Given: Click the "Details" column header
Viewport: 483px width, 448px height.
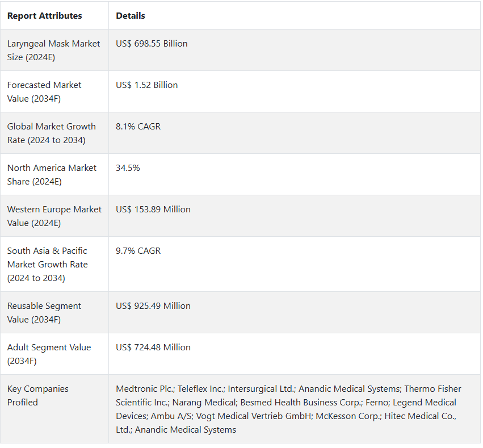Looking at the screenshot, I should tap(131, 16).
